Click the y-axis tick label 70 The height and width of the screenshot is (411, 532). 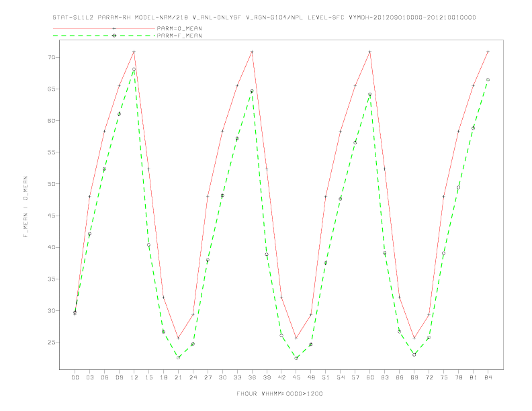[51, 57]
